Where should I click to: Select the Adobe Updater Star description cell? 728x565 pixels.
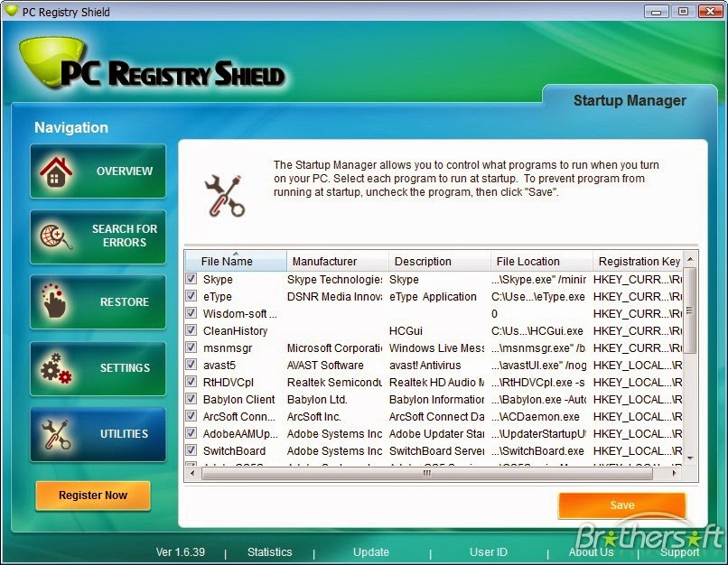point(436,434)
